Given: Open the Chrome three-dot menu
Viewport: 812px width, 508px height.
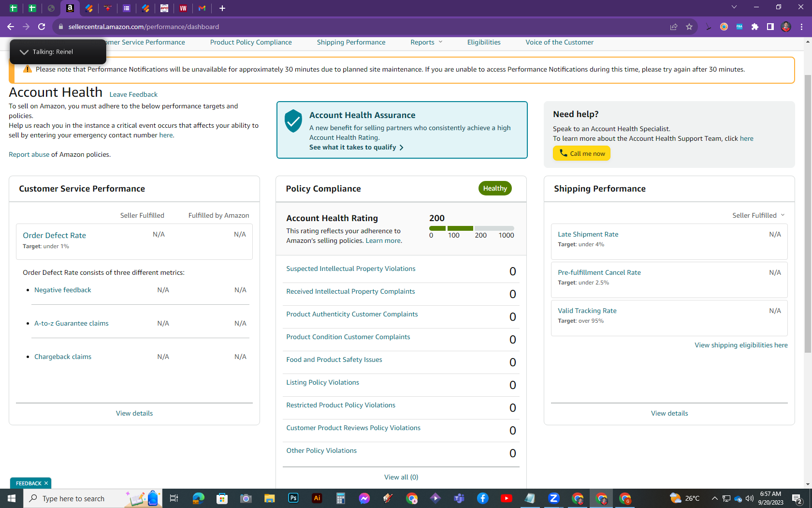Looking at the screenshot, I should (801, 27).
